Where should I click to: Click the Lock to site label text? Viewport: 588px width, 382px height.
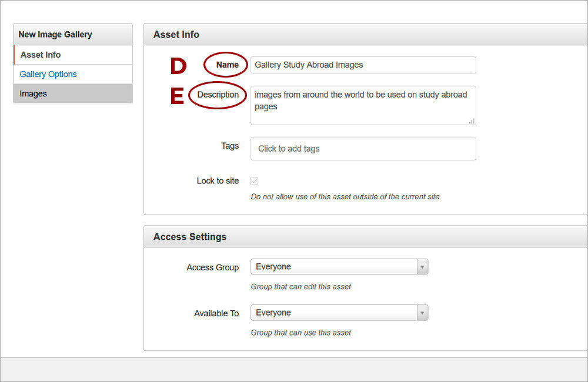pyautogui.click(x=218, y=180)
